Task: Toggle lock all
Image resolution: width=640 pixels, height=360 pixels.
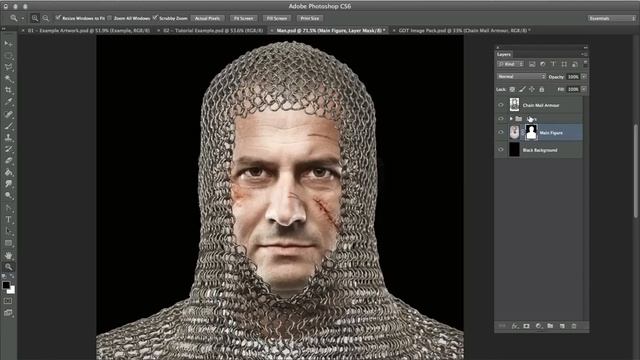Action: tap(542, 89)
